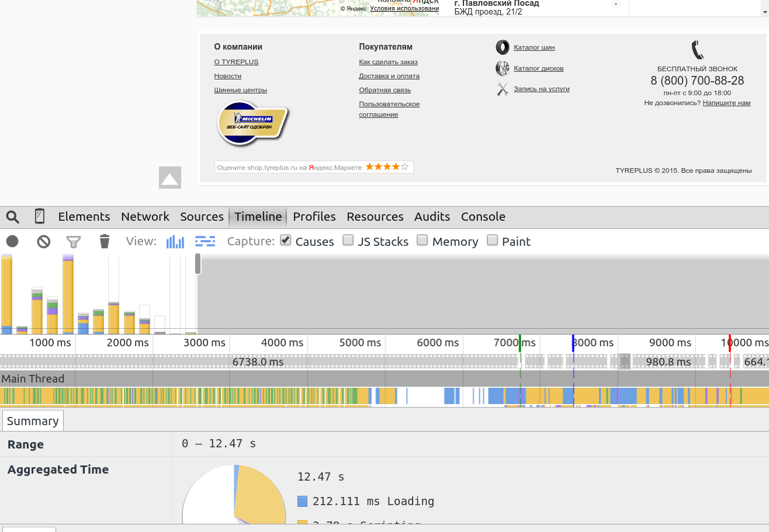Open the Шинные центры link
The width and height of the screenshot is (769, 532).
(241, 90)
